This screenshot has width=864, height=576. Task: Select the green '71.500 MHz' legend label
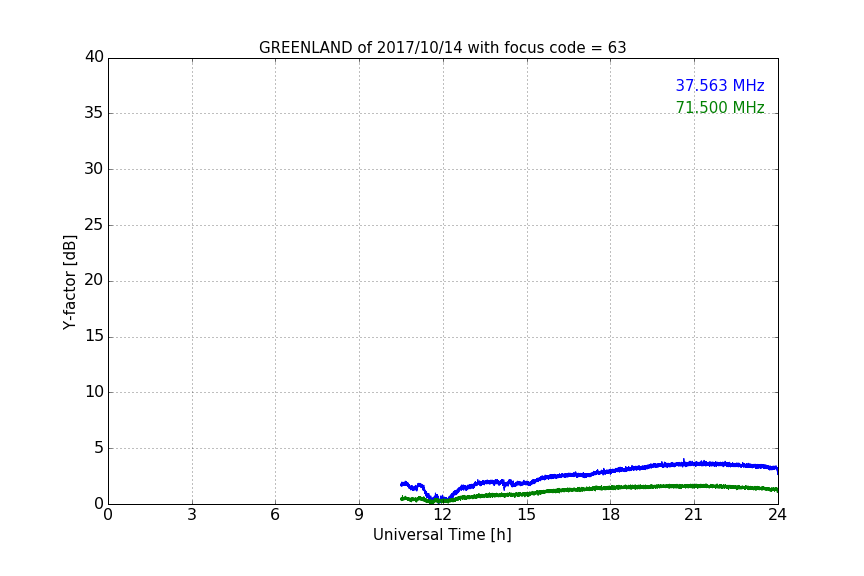pos(720,107)
